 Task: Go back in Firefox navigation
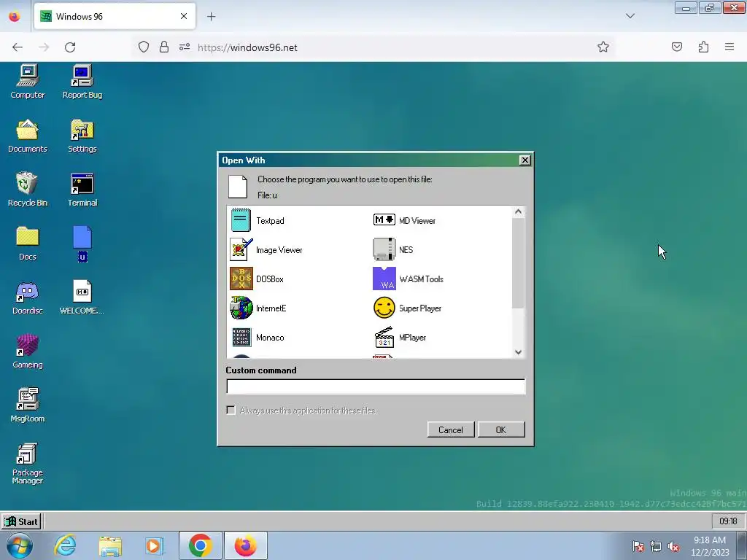tap(18, 47)
